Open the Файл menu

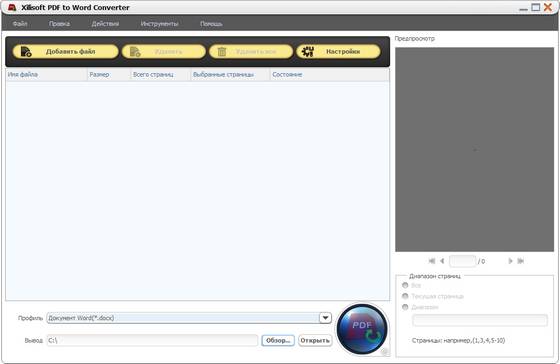pos(20,24)
